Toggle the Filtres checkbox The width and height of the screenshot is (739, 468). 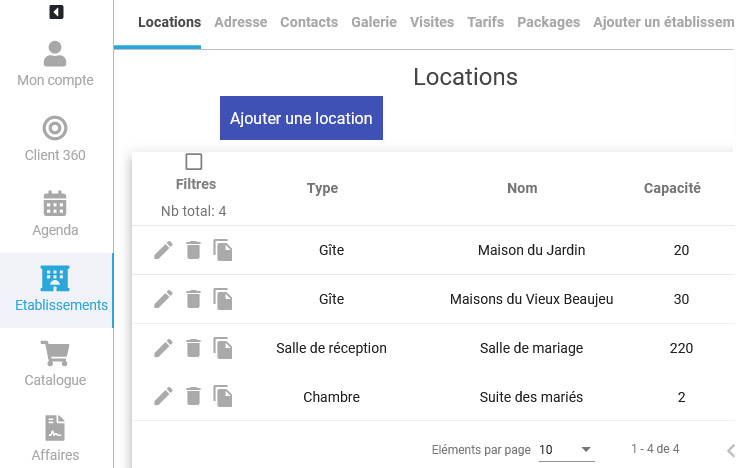point(194,162)
